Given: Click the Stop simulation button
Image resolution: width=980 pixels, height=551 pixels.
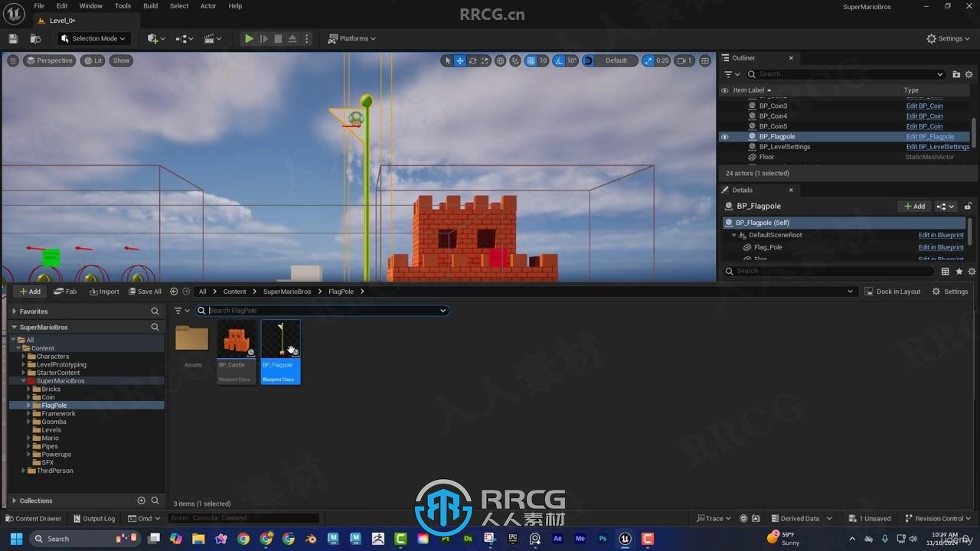Looking at the screenshot, I should coord(278,38).
